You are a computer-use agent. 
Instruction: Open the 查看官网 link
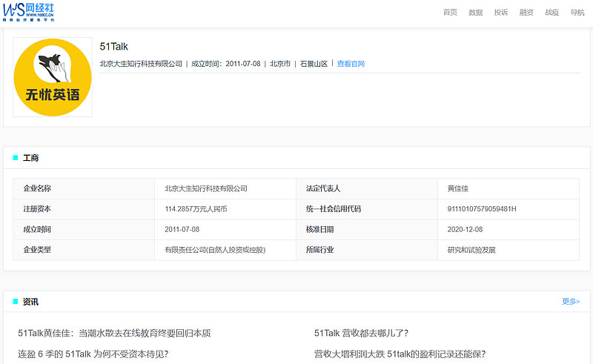click(351, 64)
